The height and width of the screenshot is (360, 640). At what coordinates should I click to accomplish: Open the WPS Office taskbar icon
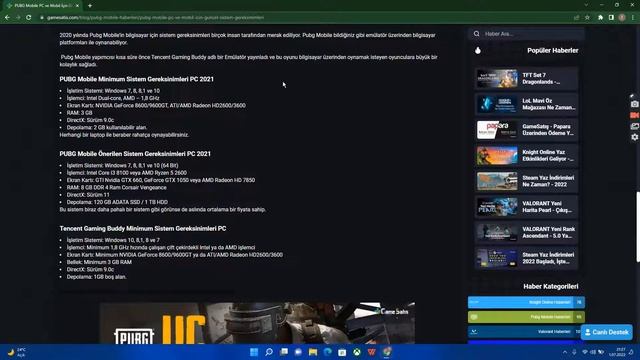371,352
